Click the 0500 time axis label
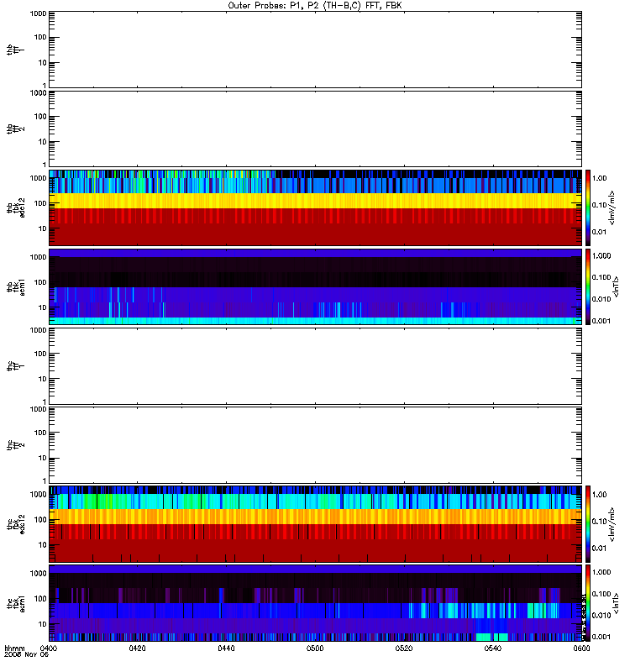 point(315,648)
